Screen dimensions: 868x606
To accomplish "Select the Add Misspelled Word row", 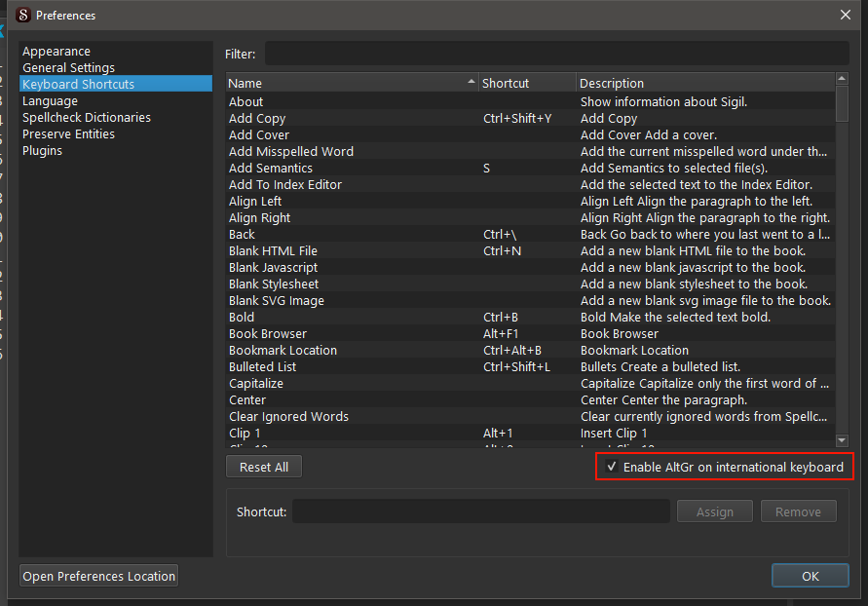I will point(530,152).
